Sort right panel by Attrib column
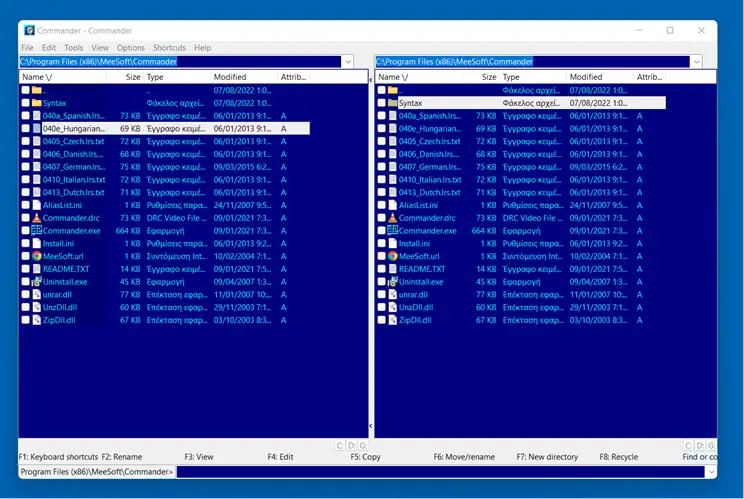 [649, 77]
